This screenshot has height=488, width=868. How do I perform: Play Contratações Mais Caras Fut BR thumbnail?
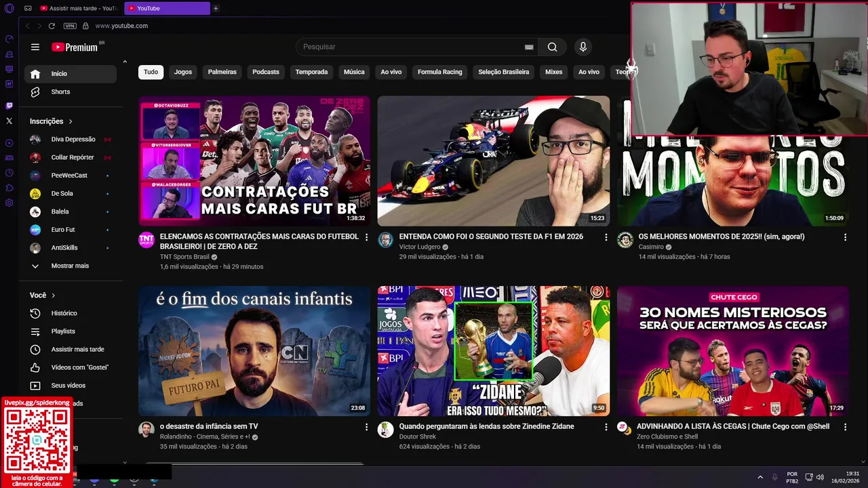pyautogui.click(x=254, y=161)
